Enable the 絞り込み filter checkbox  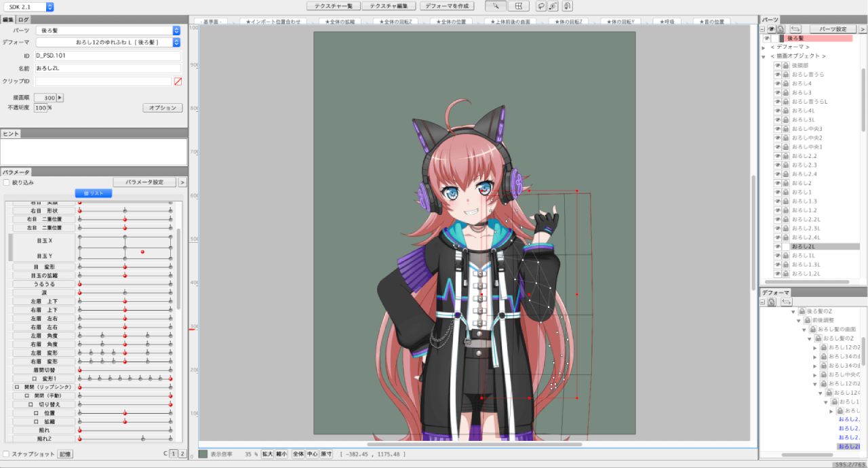[7, 182]
